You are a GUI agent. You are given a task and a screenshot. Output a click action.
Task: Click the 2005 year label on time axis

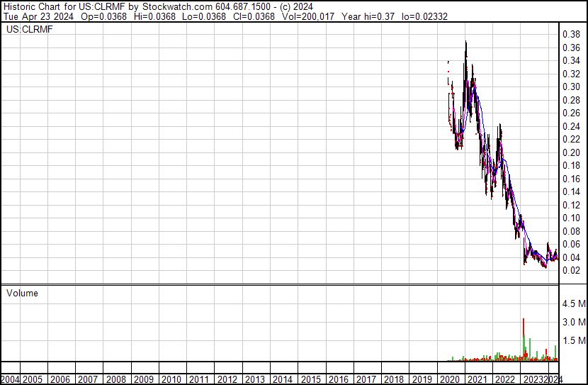coord(33,380)
